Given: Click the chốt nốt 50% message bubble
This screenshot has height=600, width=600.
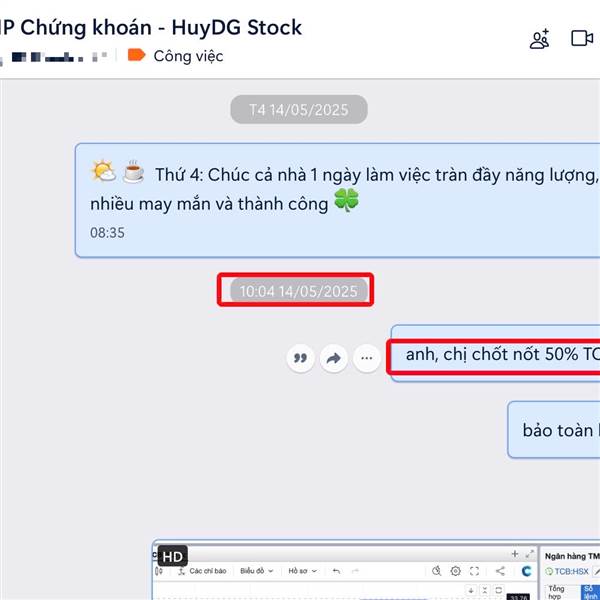Looking at the screenshot, I should click(495, 354).
